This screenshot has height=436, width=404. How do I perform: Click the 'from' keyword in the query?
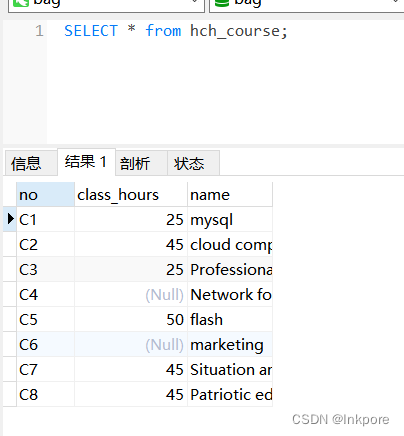click(163, 31)
